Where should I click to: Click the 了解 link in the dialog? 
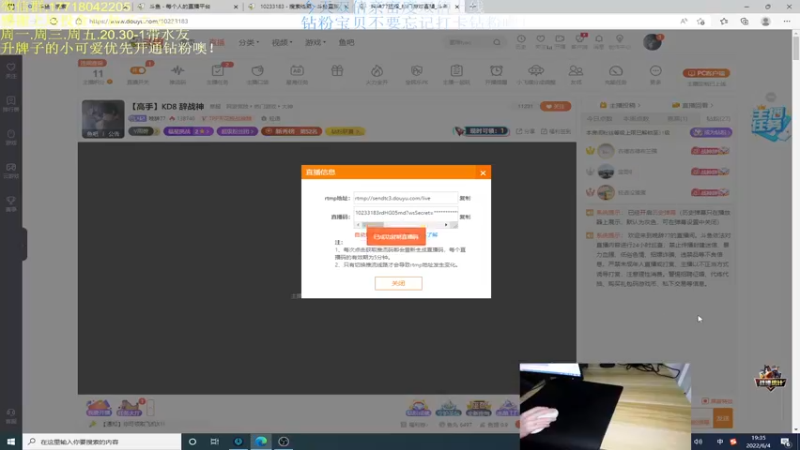(432, 235)
